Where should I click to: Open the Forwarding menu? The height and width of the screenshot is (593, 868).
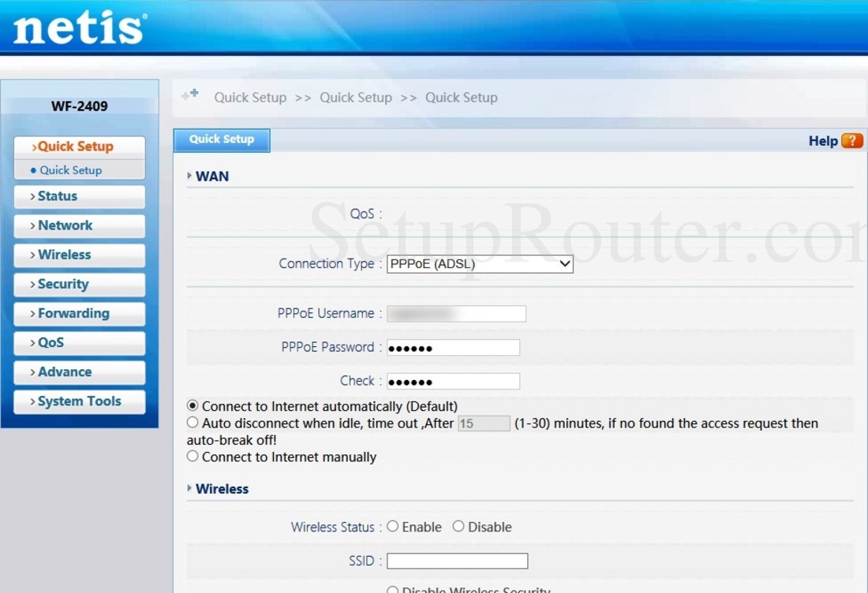(x=79, y=313)
